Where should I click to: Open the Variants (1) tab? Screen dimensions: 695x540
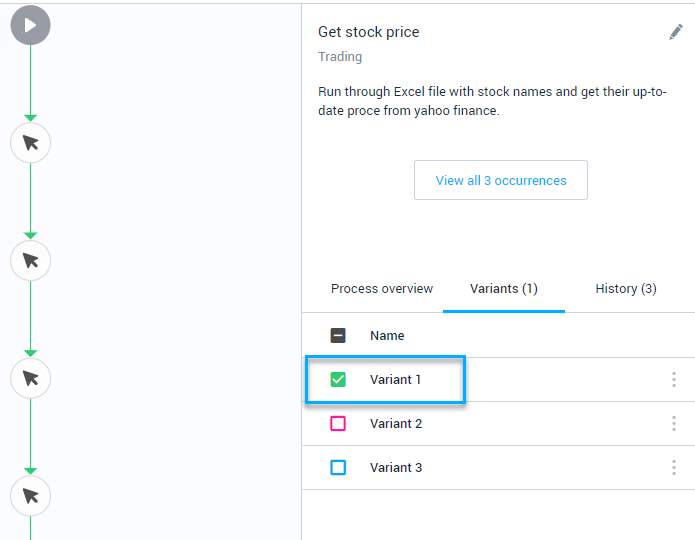click(504, 289)
